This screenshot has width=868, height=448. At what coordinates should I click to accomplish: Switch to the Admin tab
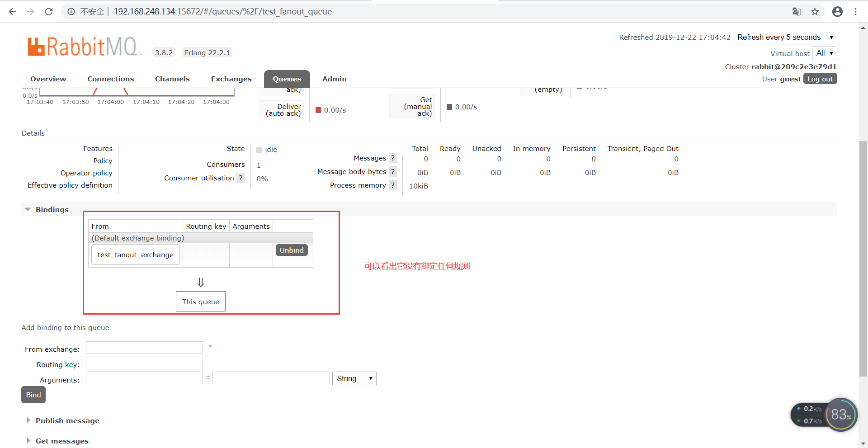point(334,79)
